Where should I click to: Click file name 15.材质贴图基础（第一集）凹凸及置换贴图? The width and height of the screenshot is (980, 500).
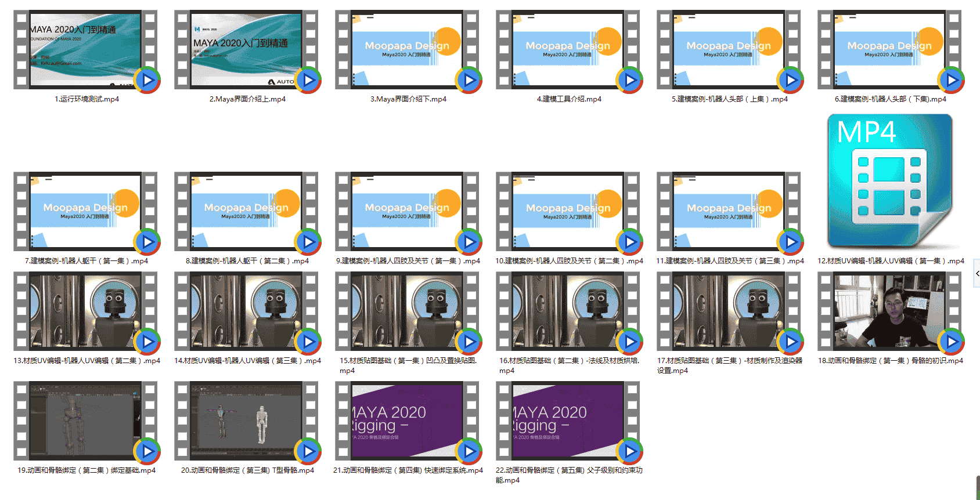(x=408, y=365)
